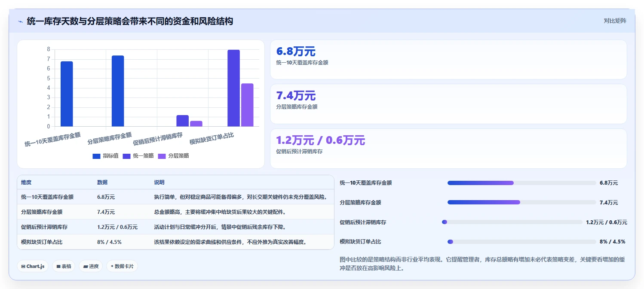Click the tallest 统一策略 bar at 模拟缺货订单占比
Image resolution: width=644 pixels, height=289 pixels.
[234, 88]
